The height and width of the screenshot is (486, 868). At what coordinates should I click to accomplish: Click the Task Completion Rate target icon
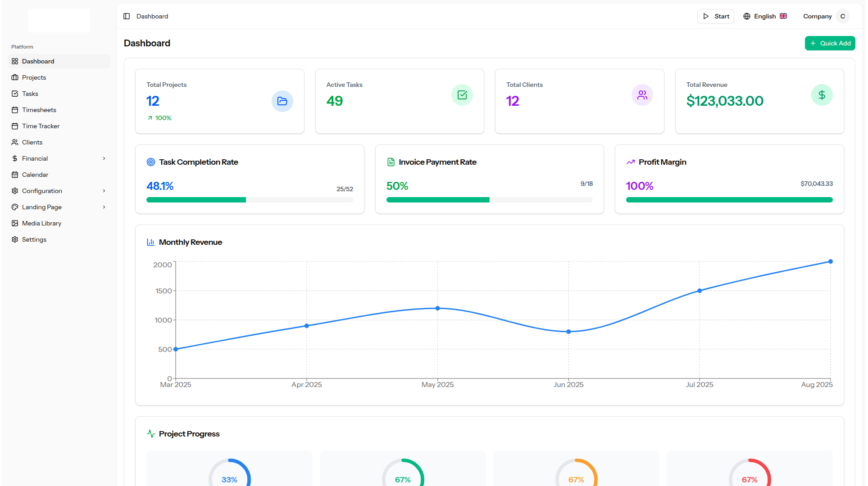pos(151,162)
